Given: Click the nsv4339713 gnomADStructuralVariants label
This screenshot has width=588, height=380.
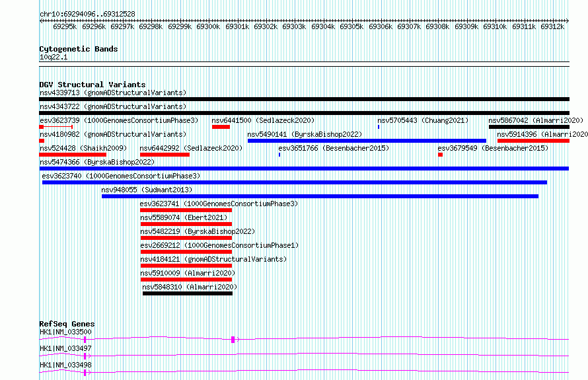Looking at the screenshot, I should click(113, 93).
